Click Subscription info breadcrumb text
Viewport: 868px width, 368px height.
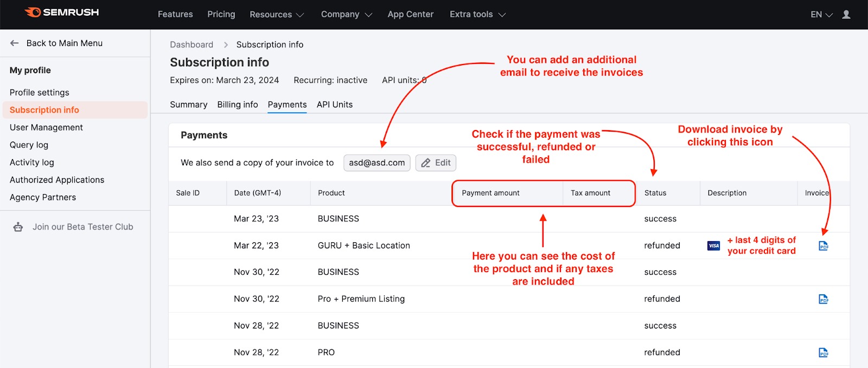(x=270, y=45)
